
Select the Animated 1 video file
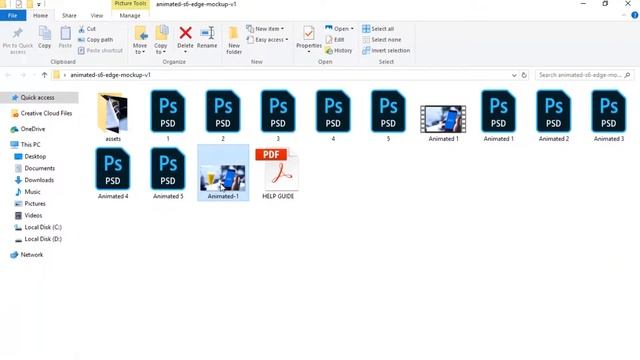443,122
